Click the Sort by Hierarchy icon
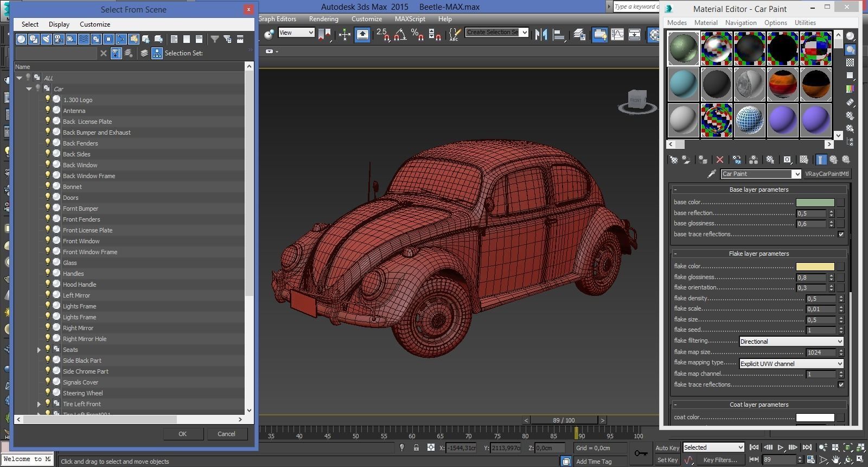 coord(157,53)
